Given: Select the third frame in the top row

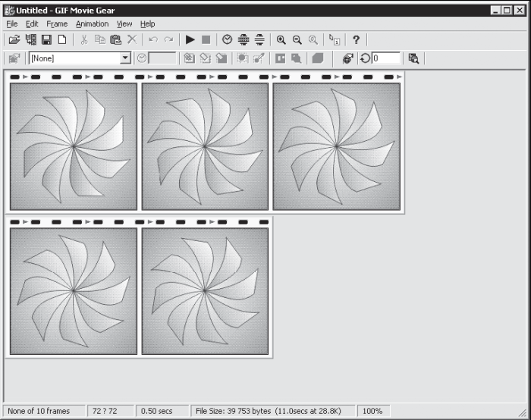Looking at the screenshot, I should pos(336,146).
